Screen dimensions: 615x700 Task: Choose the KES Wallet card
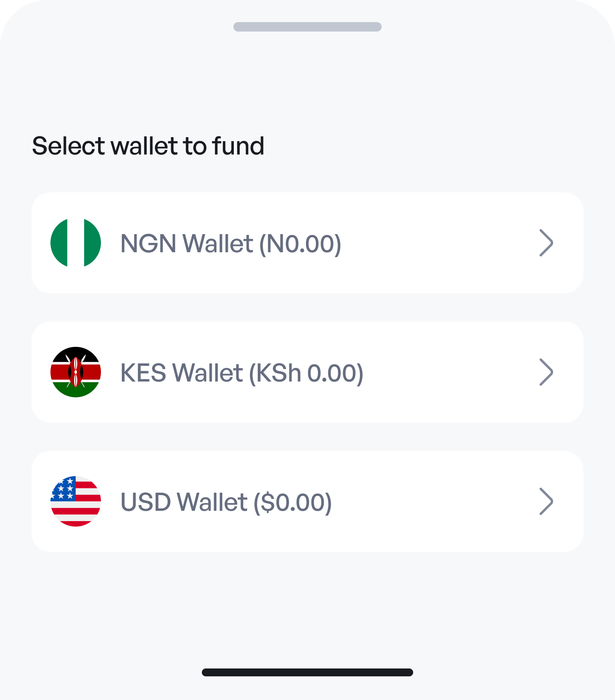(307, 372)
